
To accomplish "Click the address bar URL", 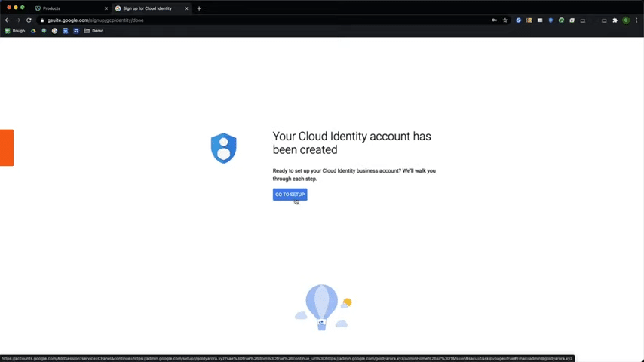I will (x=95, y=20).
